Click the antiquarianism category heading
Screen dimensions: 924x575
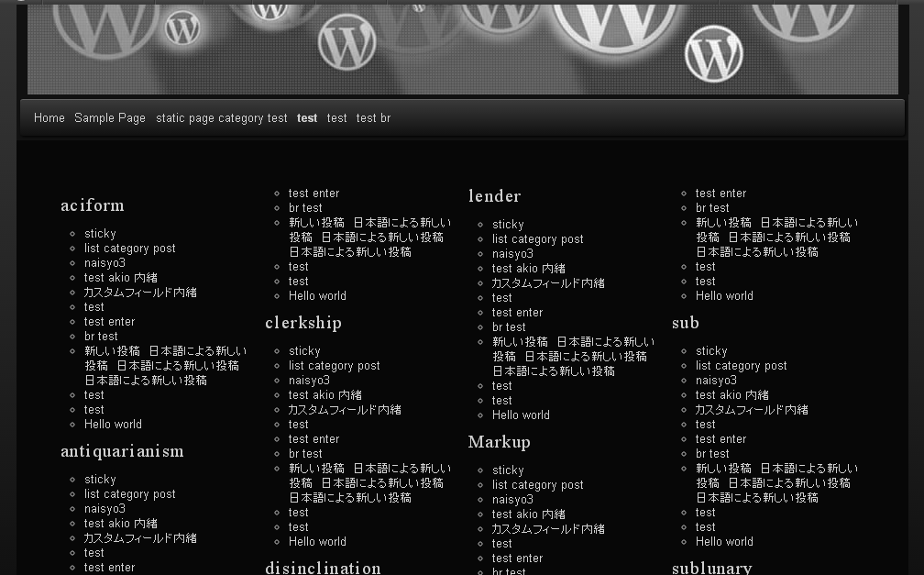[x=122, y=451]
